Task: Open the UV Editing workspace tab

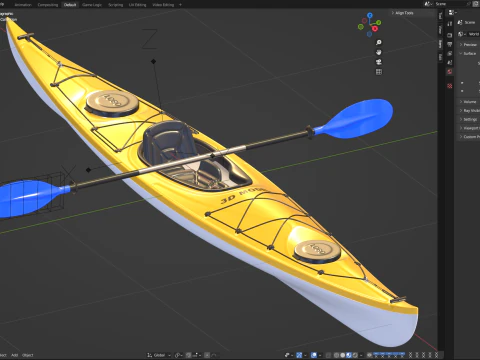Action: click(138, 5)
